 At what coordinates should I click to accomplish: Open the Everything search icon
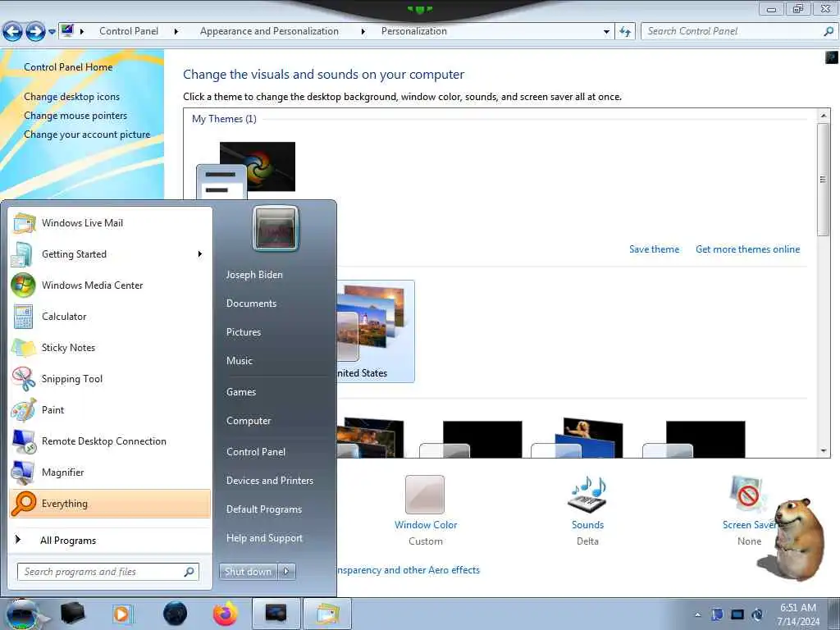(23, 504)
